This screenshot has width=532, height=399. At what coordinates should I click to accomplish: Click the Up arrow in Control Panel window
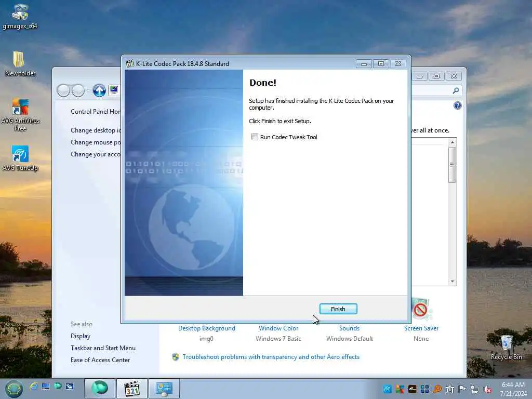99,90
